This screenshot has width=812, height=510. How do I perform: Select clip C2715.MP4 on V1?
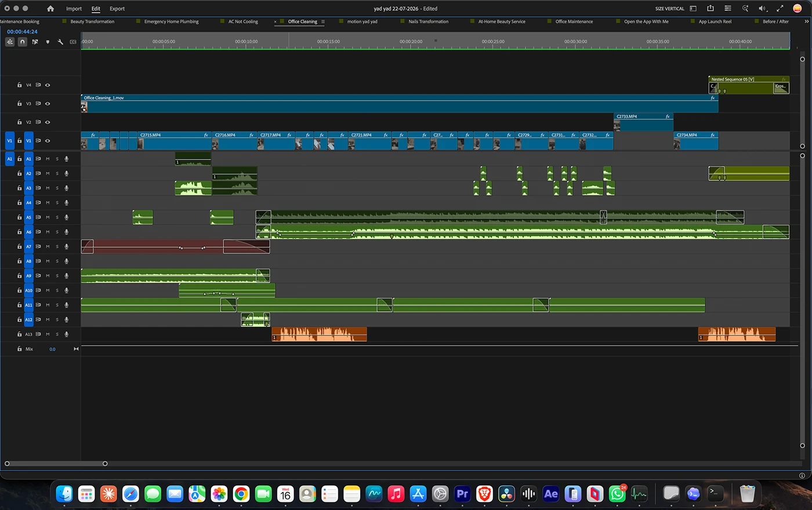tap(175, 141)
